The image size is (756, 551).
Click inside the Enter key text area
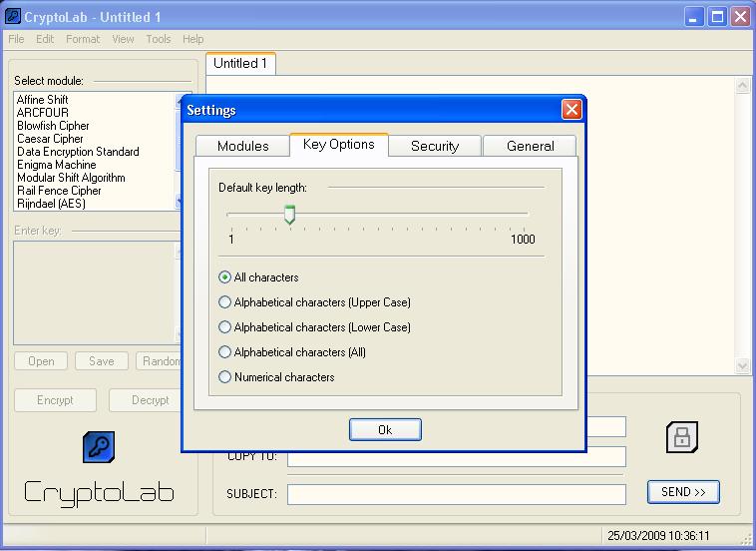(93, 292)
